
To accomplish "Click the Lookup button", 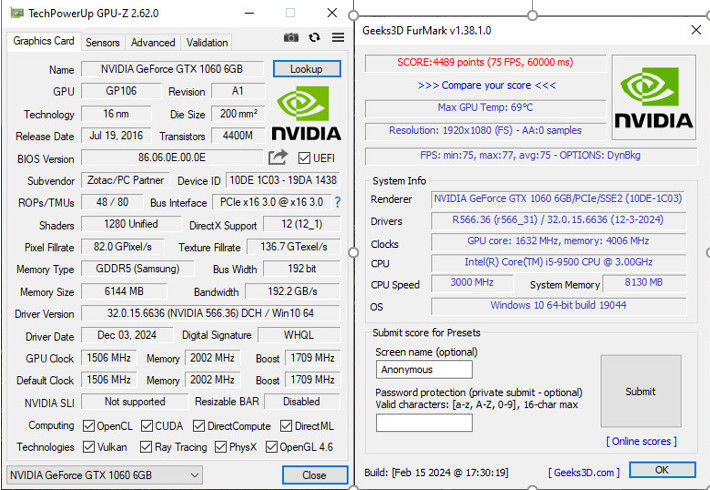I will (307, 69).
